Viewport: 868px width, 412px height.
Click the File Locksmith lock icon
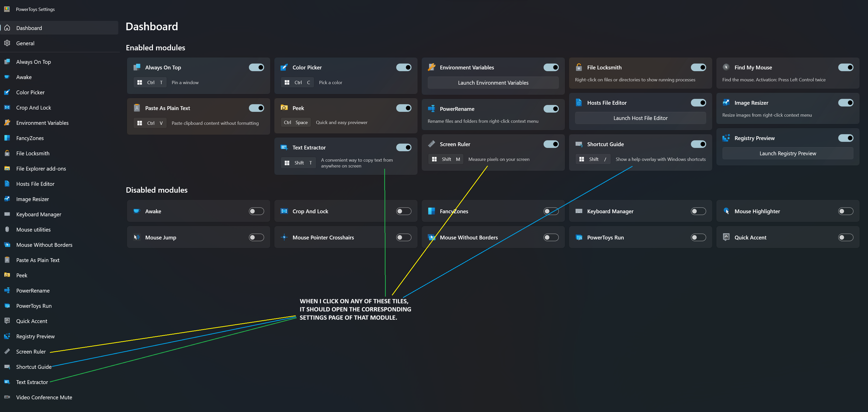(x=579, y=67)
